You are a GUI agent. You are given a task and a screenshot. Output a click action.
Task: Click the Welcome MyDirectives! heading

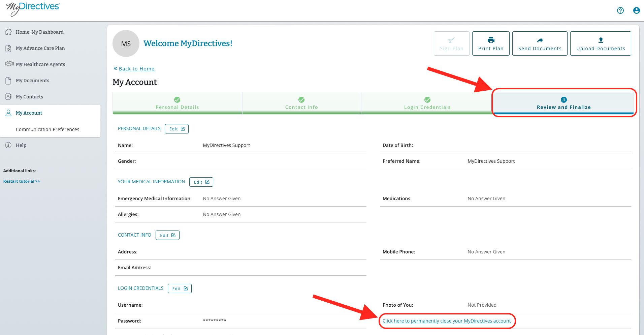(x=188, y=43)
